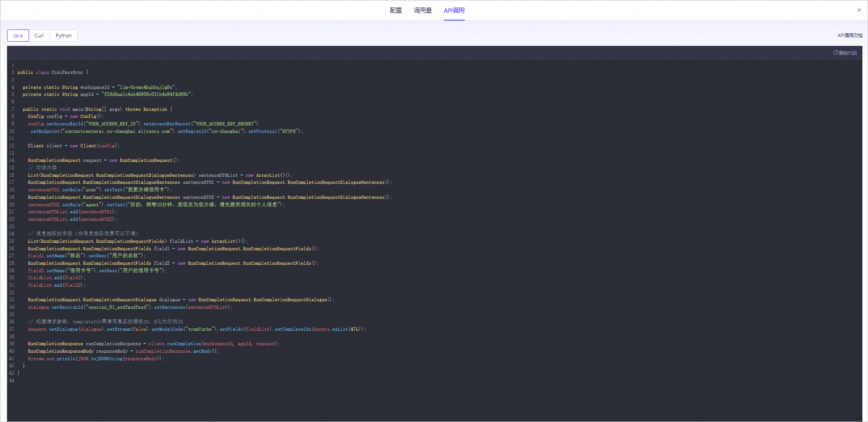Click the sentenceDTOList ArrayList declaration line
Viewport: 868px width, 422px height.
click(x=160, y=175)
